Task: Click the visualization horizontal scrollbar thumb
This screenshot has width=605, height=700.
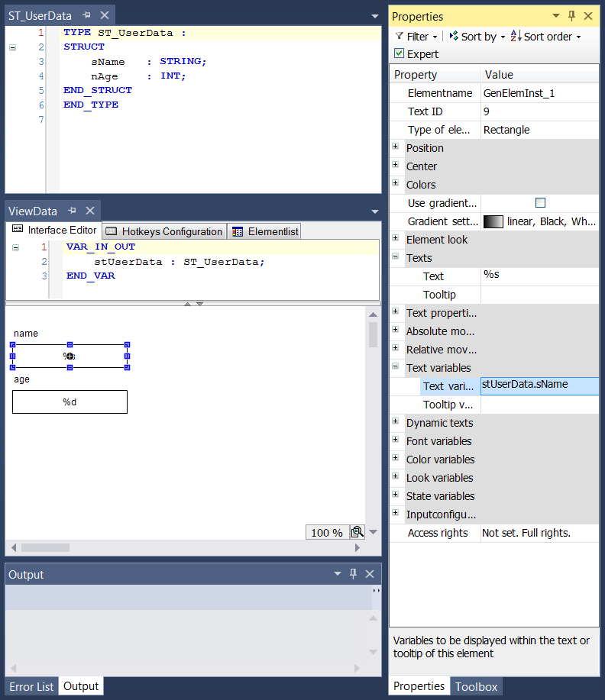Action: 46,548
